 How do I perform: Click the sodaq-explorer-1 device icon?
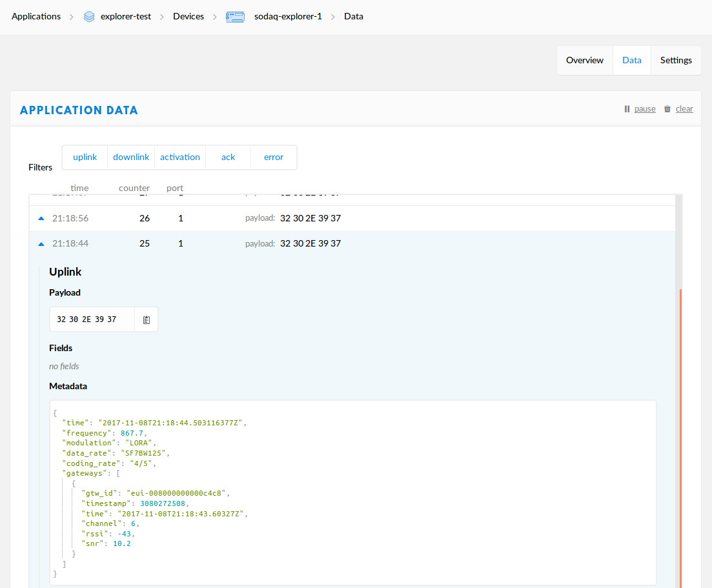[235, 17]
